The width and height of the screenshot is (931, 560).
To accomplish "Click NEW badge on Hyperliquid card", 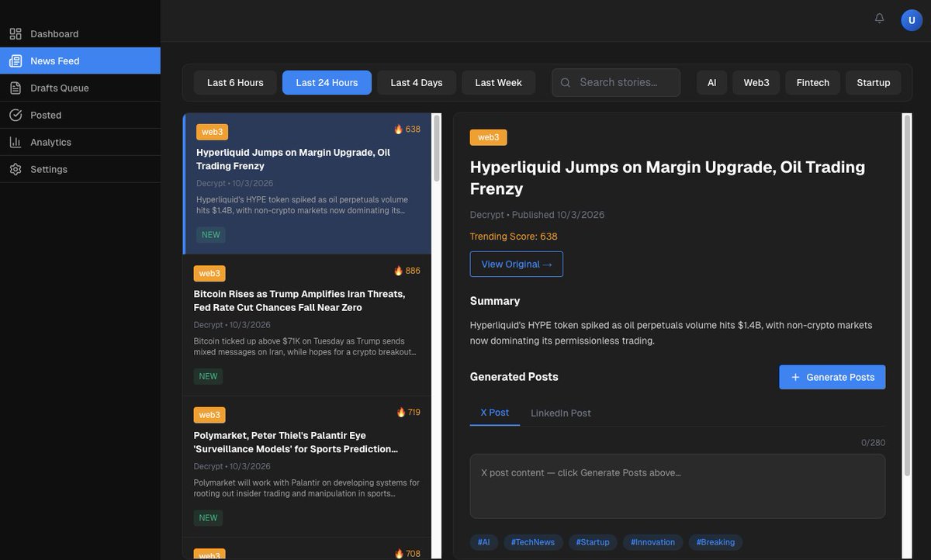I will pos(211,235).
